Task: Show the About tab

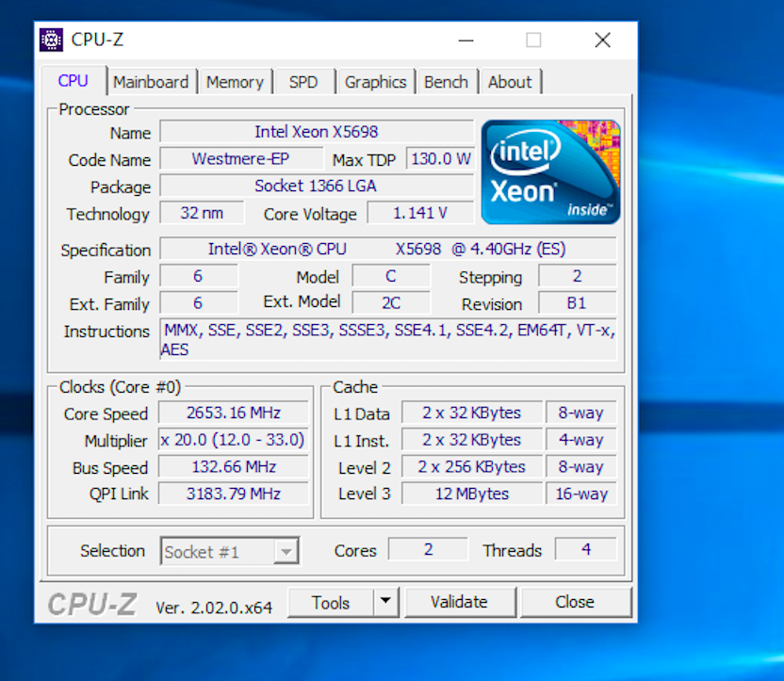Action: tap(510, 82)
